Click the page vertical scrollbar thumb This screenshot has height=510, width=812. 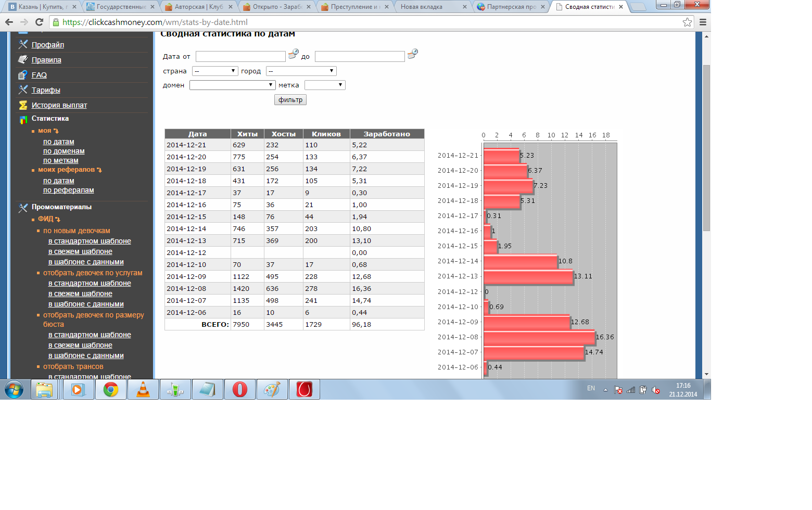tap(706, 148)
